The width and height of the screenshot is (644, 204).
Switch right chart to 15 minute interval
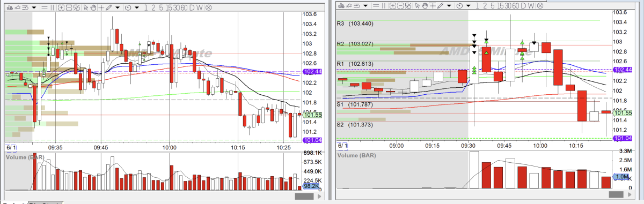click(x=500, y=6)
